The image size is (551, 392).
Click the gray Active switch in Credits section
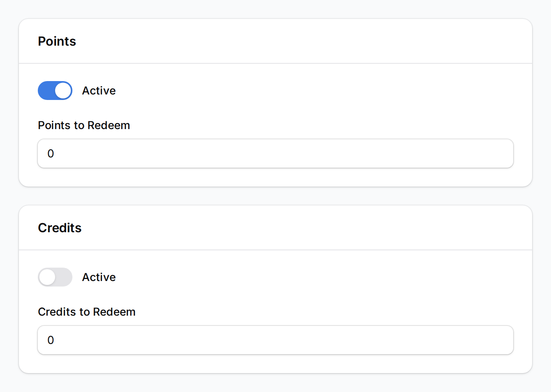point(55,277)
